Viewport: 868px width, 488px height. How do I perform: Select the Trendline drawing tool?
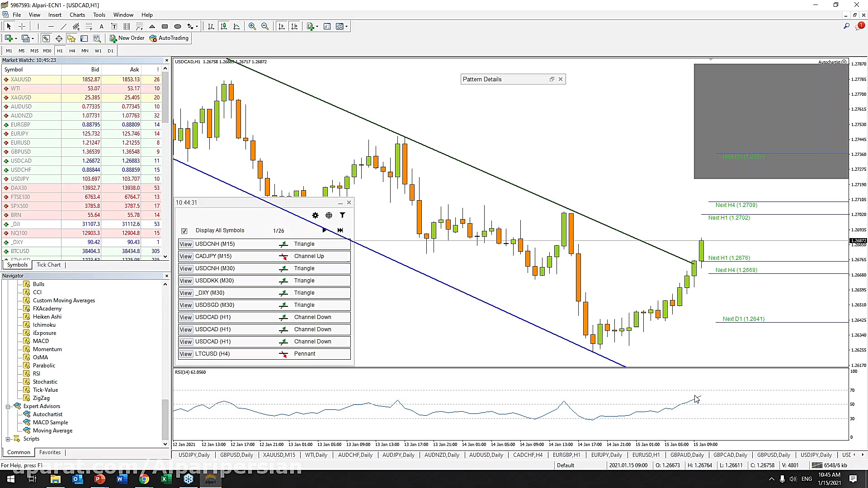click(63, 27)
